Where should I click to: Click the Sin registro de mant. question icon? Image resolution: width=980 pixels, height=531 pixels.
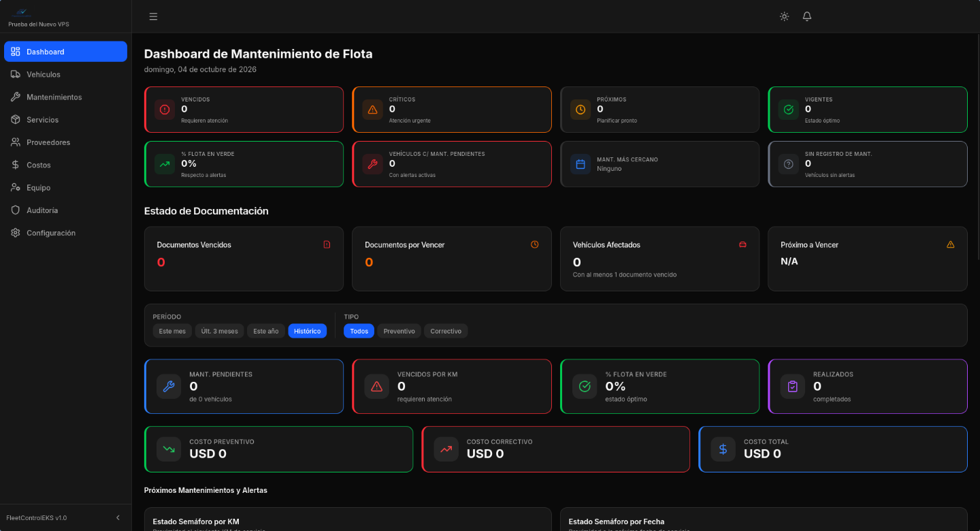tap(789, 164)
